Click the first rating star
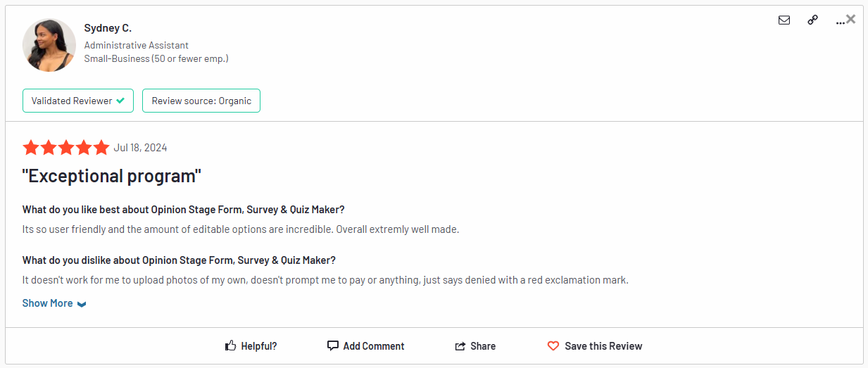This screenshot has width=868, height=368. [x=31, y=148]
